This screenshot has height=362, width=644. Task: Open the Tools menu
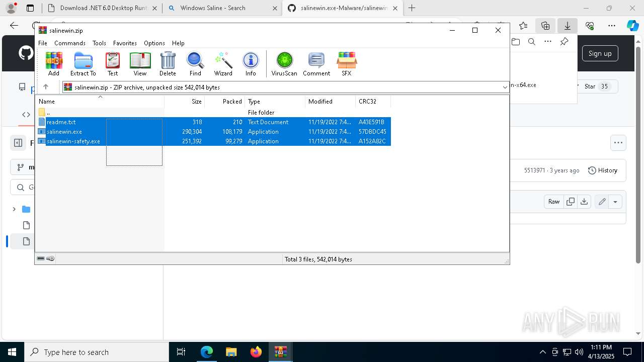(99, 43)
